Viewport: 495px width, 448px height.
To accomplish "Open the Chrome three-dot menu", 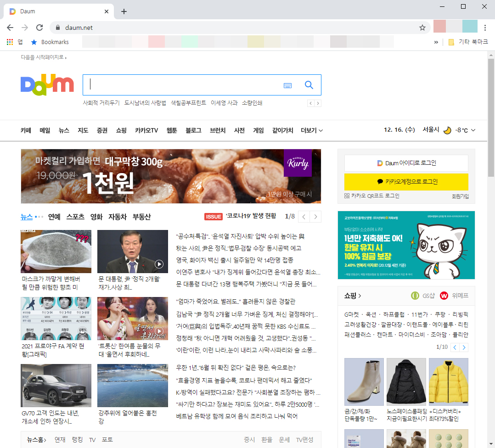I will pos(485,28).
